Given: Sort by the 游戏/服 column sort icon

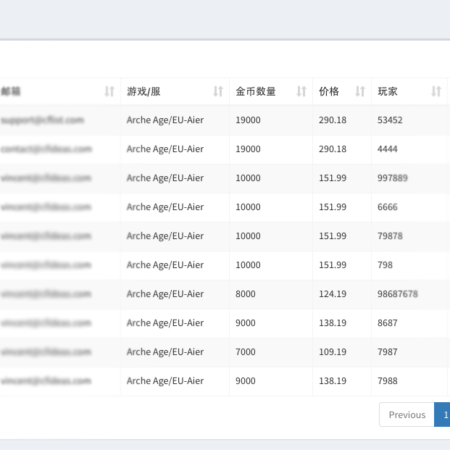Looking at the screenshot, I should click(x=218, y=91).
